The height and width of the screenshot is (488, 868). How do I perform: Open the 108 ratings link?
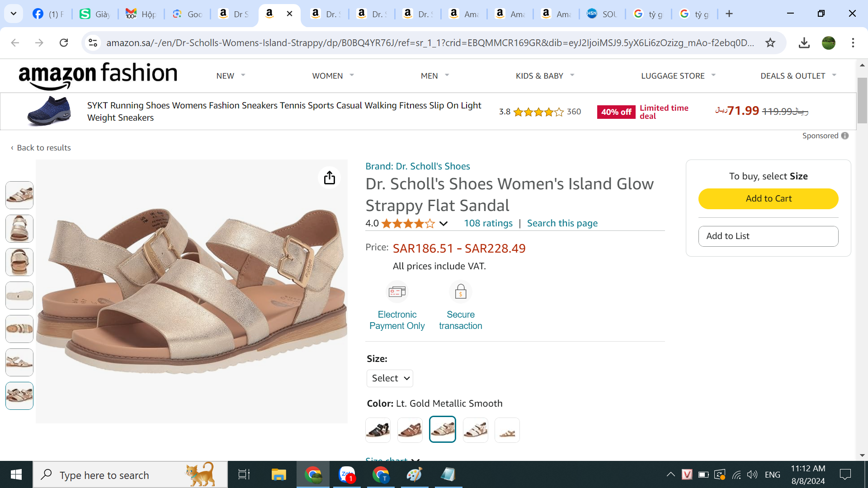tap(488, 223)
